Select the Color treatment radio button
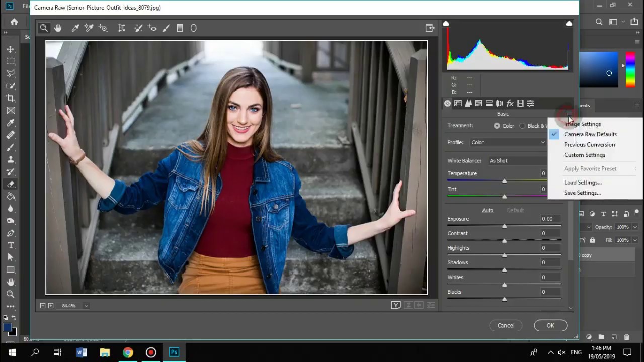Screen dimensions: 644x362 (497, 126)
